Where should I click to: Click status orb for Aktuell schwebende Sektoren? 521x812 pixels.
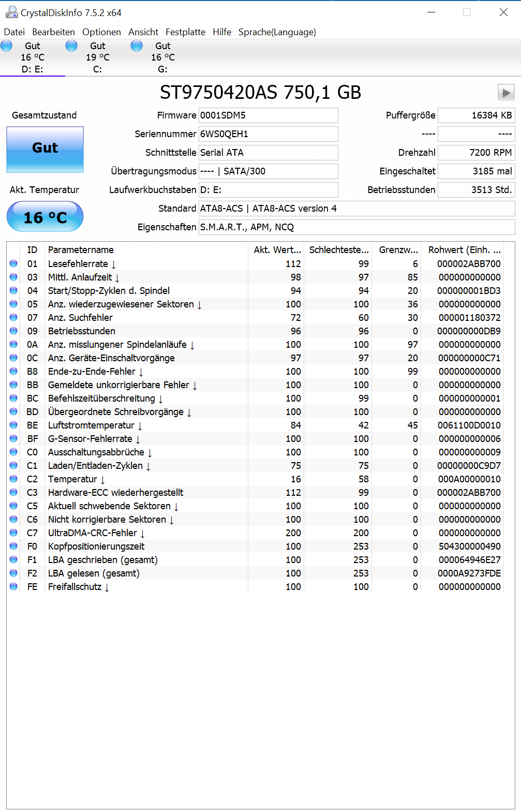pyautogui.click(x=13, y=506)
